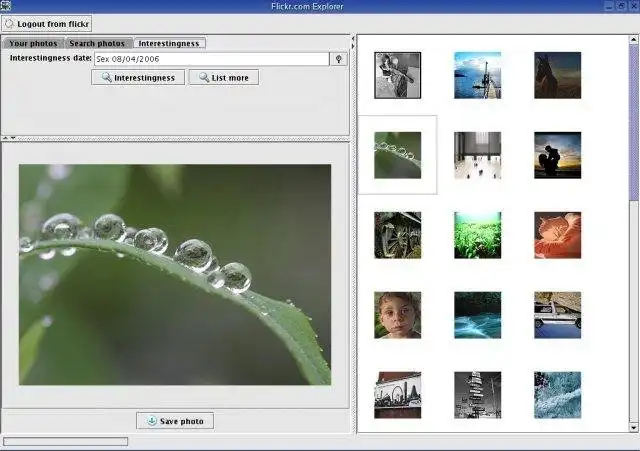The image size is (640, 451).
Task: Select the orange cat thumbnail
Action: 558,235
